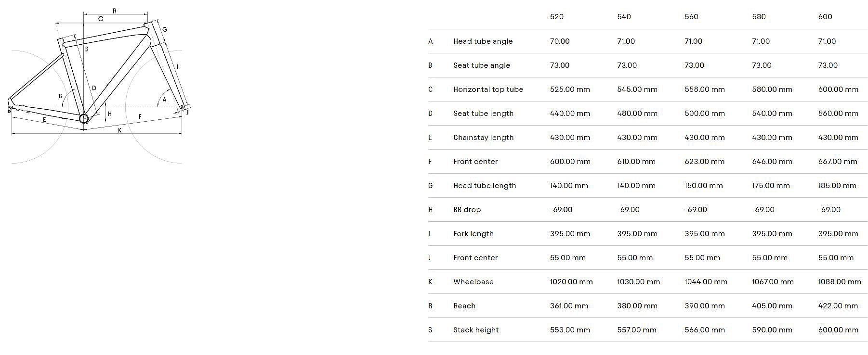Click the "Stack height" row label
The width and height of the screenshot is (868, 355).
pos(475,330)
